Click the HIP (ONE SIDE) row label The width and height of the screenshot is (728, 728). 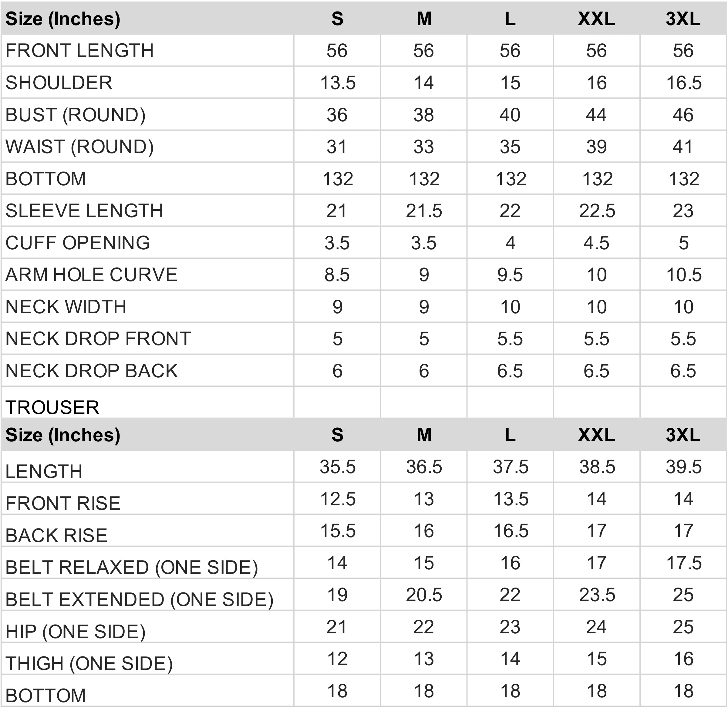pos(75,632)
